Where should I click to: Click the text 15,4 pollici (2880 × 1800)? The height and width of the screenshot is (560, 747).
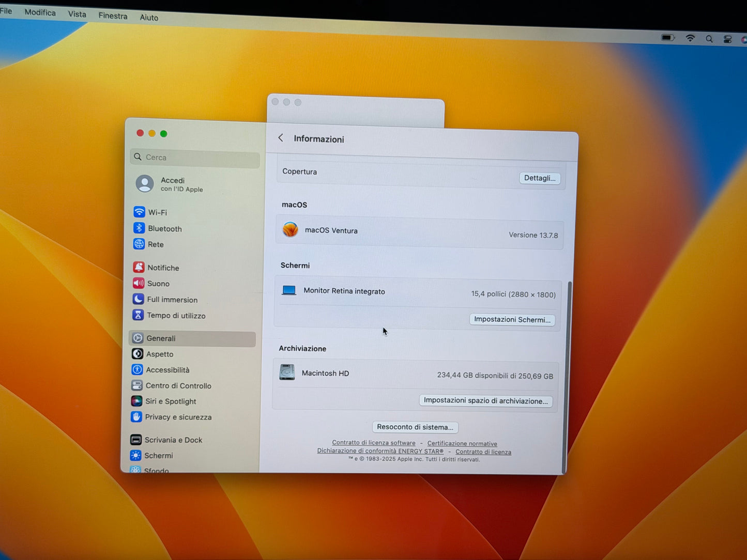coord(513,294)
